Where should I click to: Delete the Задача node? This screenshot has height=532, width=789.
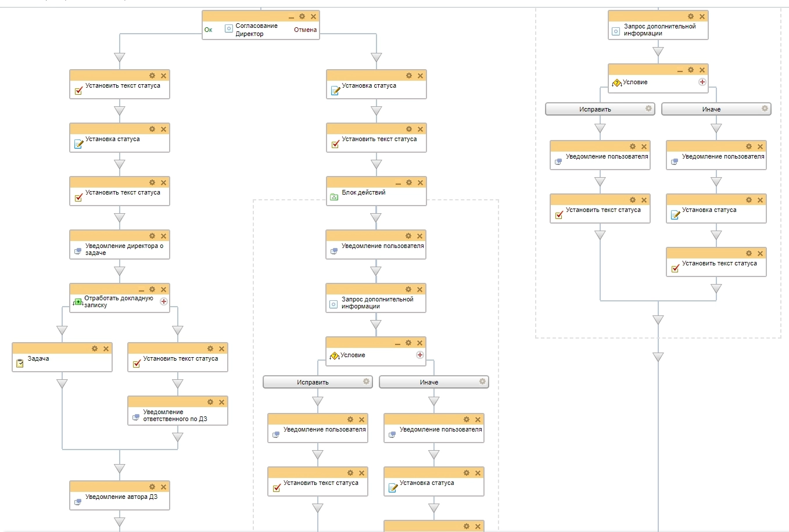click(x=106, y=349)
